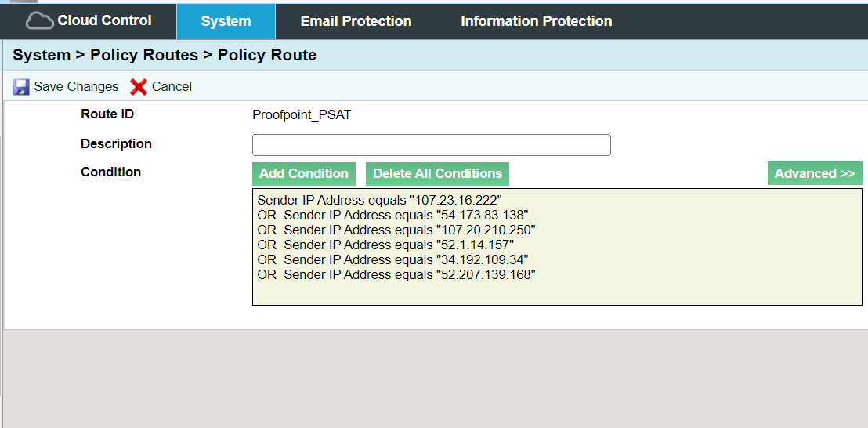Click the Save Changes text
The image size is (868, 428).
pos(76,87)
